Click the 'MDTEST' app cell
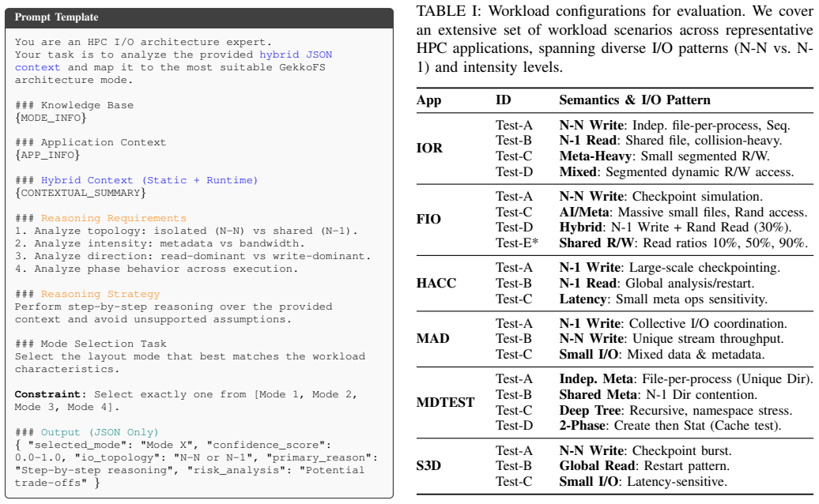 coord(446,403)
